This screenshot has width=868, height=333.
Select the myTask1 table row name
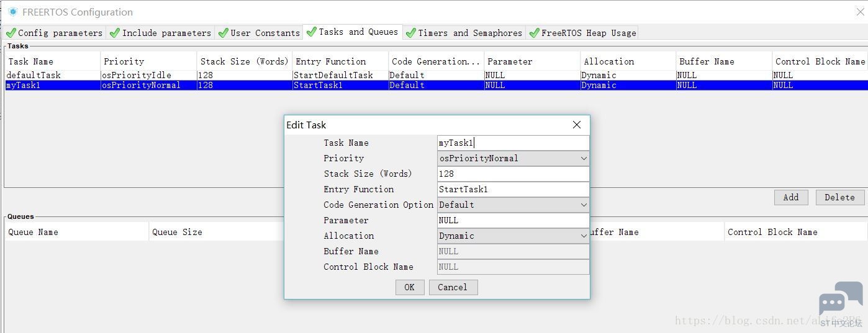pyautogui.click(x=23, y=85)
